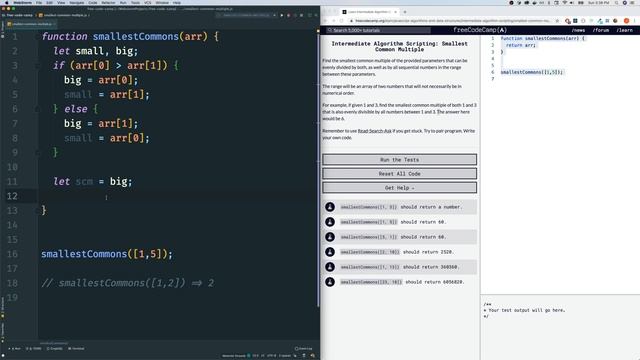The height and width of the screenshot is (360, 640).
Task: Open the Apple menu
Action: [x=7, y=2]
